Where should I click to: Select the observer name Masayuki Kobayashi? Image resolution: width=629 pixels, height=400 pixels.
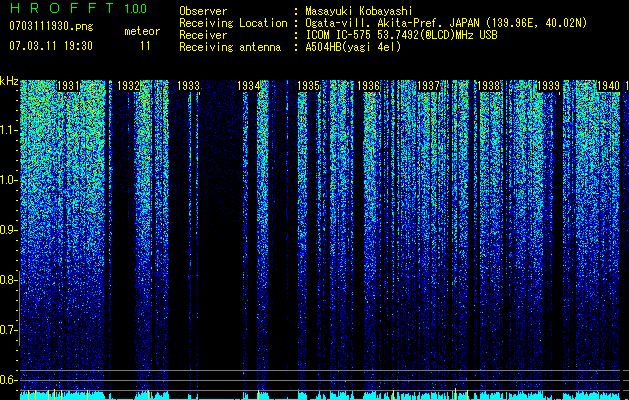pos(359,11)
